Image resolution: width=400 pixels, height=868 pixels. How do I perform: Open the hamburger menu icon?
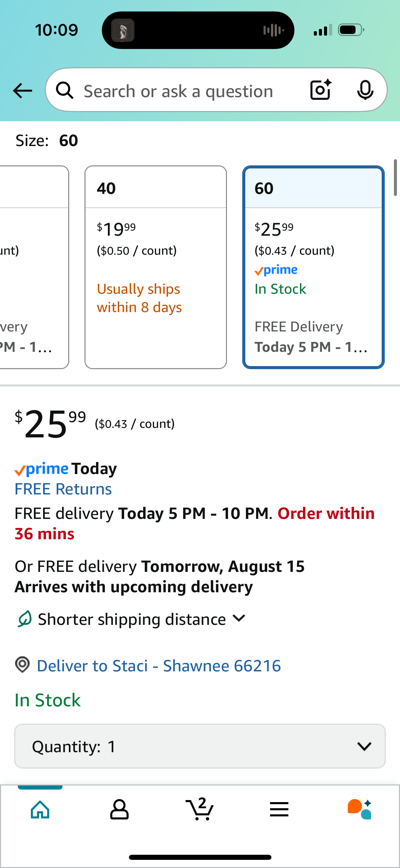(279, 810)
